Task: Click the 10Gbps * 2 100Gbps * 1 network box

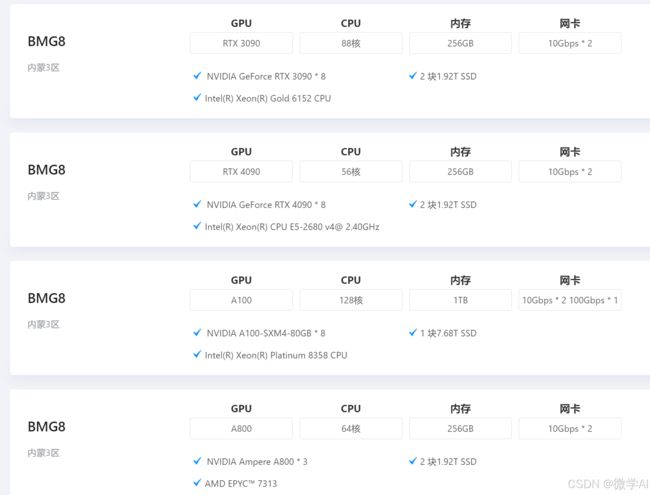Action: point(570,300)
